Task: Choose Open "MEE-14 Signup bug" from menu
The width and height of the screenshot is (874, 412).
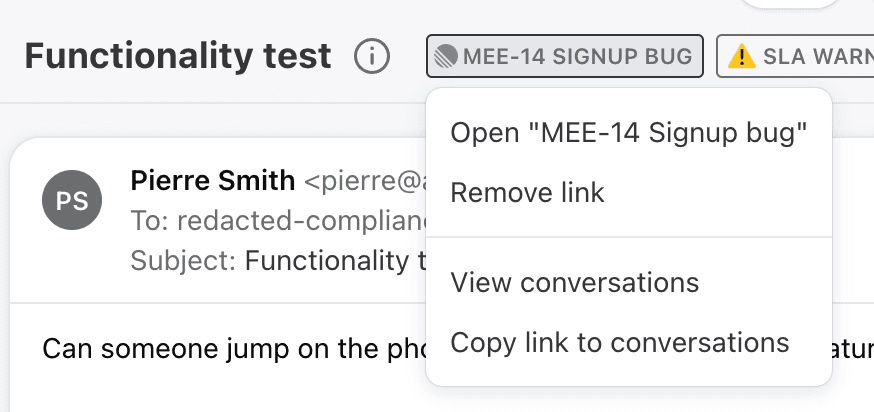Action: (629, 133)
